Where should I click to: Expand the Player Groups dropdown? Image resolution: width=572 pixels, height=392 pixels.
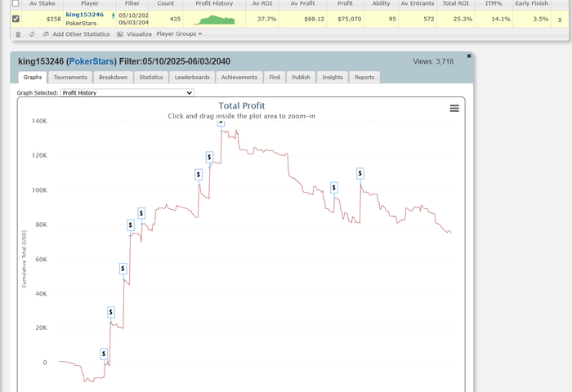179,33
